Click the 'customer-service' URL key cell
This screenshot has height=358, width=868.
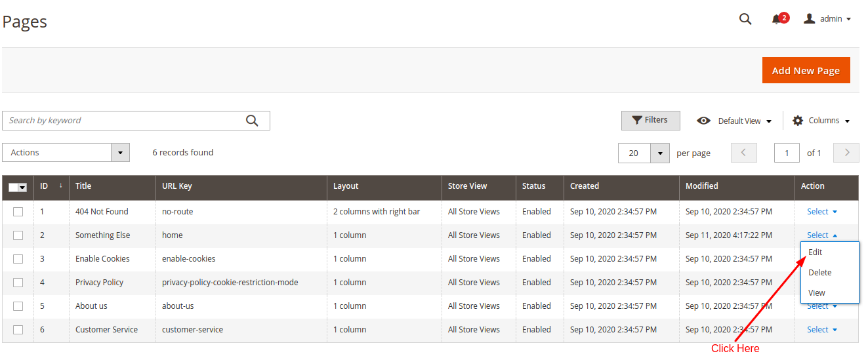(x=193, y=330)
